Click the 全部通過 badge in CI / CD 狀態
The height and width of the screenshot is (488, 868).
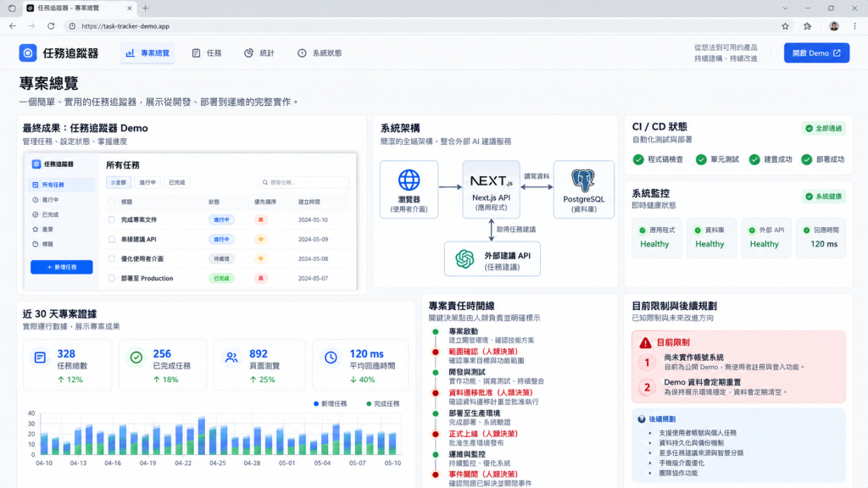click(x=823, y=129)
